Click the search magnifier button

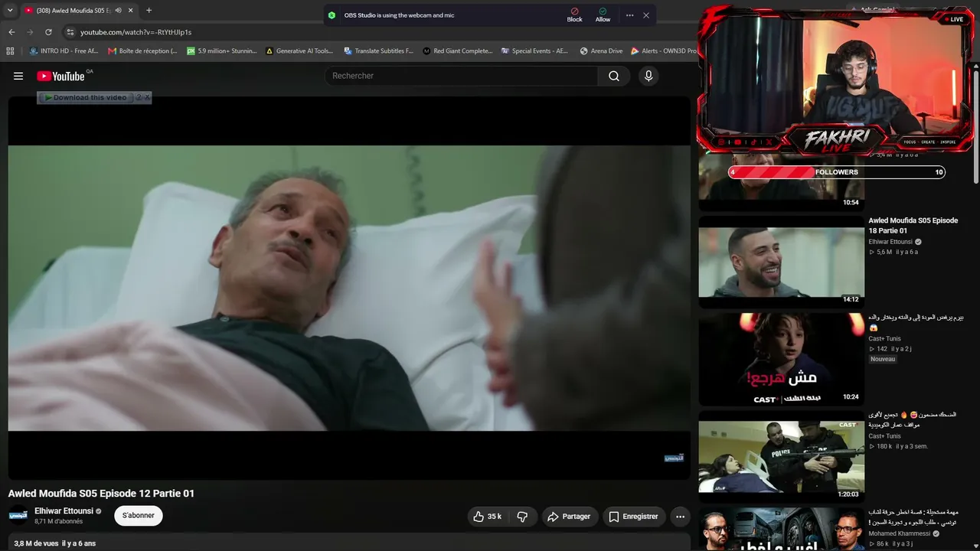(614, 76)
